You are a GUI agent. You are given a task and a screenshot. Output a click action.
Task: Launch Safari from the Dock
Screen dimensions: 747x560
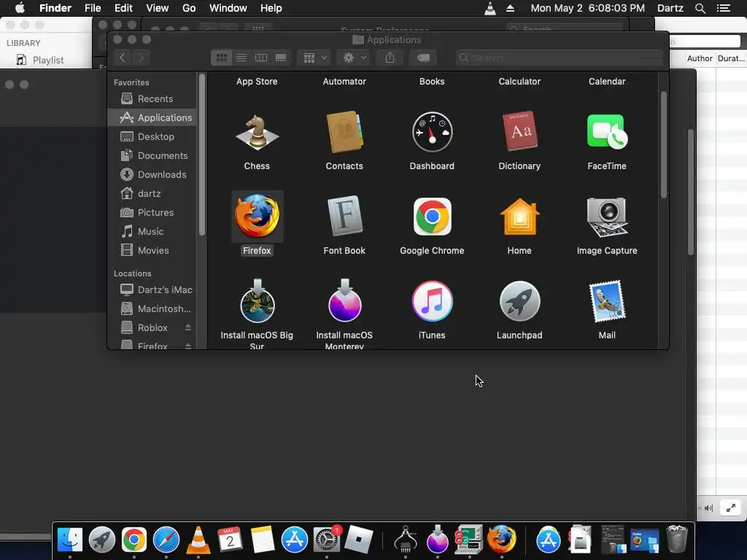pyautogui.click(x=166, y=540)
